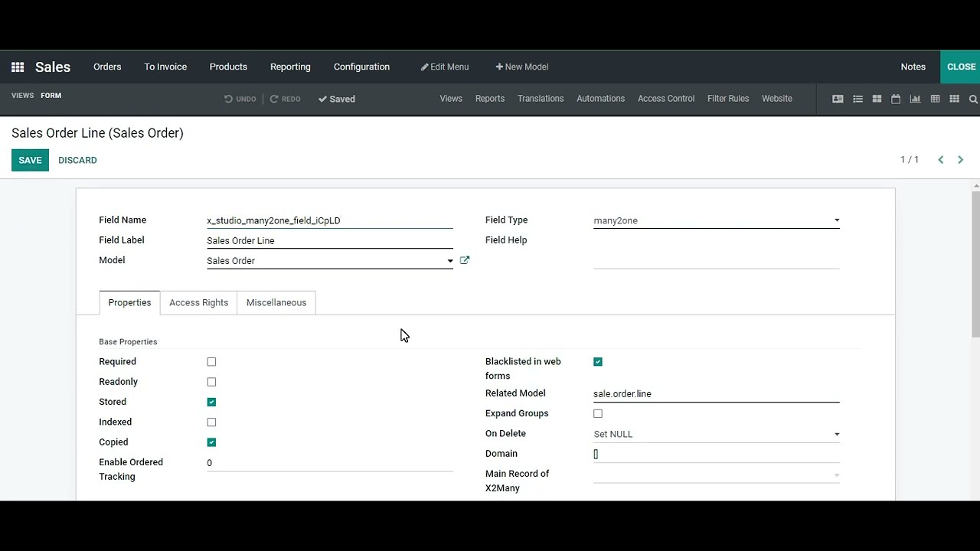
Task: Go to next record arrow
Action: [961, 160]
